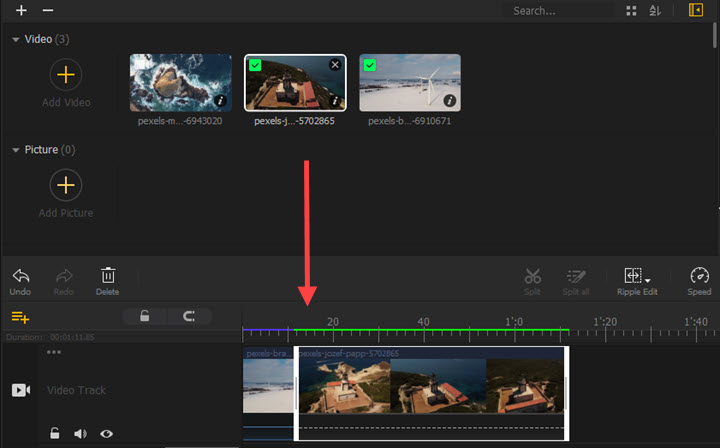
Task: Click the yellow add track icon
Action: 20,317
